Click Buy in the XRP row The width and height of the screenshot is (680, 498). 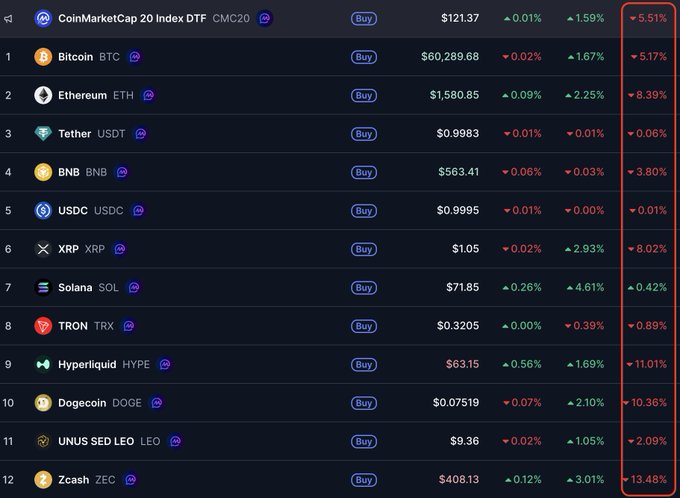click(x=364, y=249)
